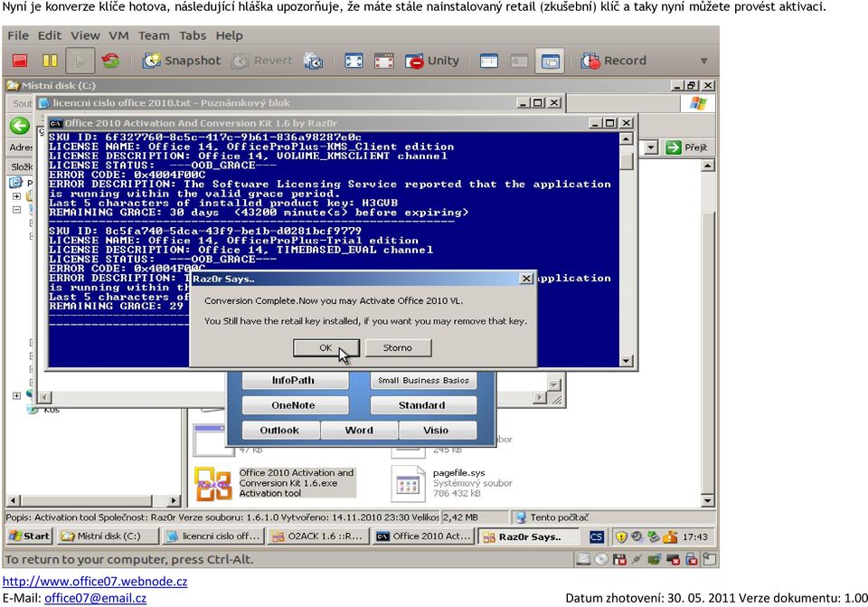Click the Start button on the Windows taskbar

(30, 536)
